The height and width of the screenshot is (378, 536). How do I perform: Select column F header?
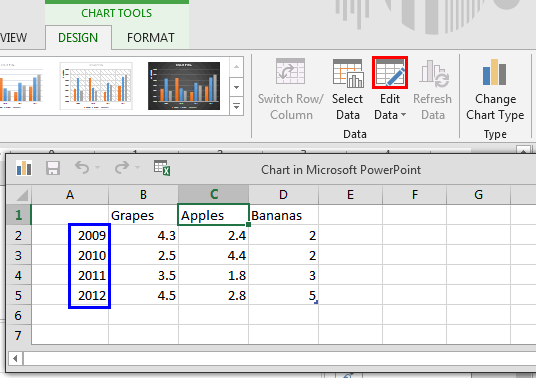click(x=415, y=195)
